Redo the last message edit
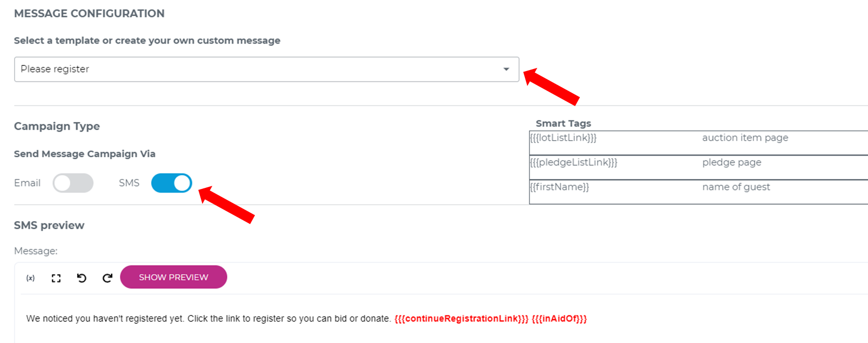Image resolution: width=868 pixels, height=343 pixels. [x=107, y=278]
